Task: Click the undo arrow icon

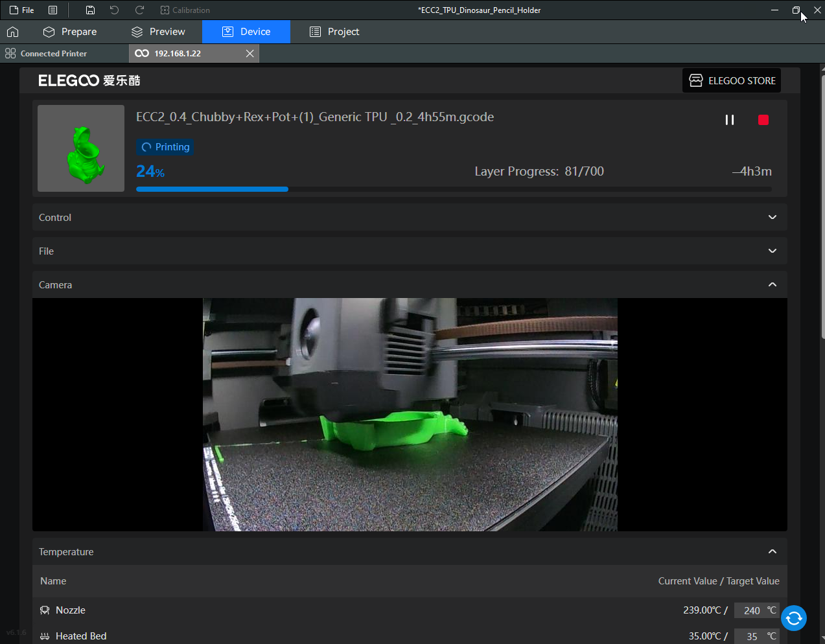Action: point(114,10)
